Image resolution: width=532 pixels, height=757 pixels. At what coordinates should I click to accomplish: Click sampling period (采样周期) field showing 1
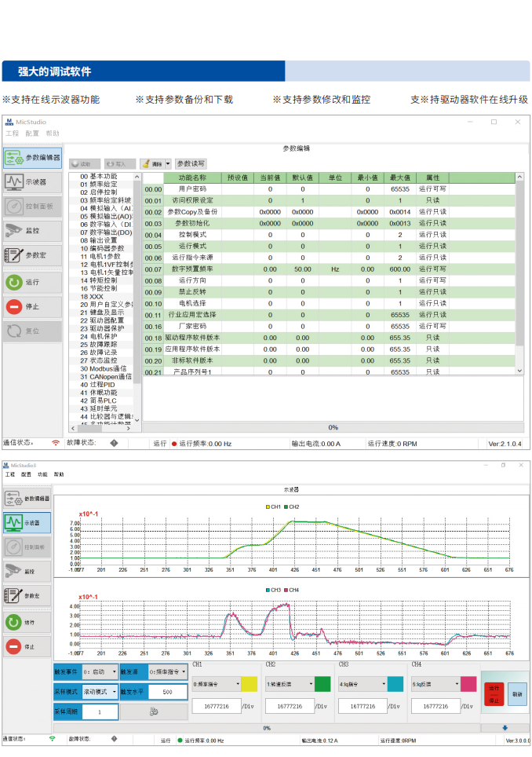point(100,711)
